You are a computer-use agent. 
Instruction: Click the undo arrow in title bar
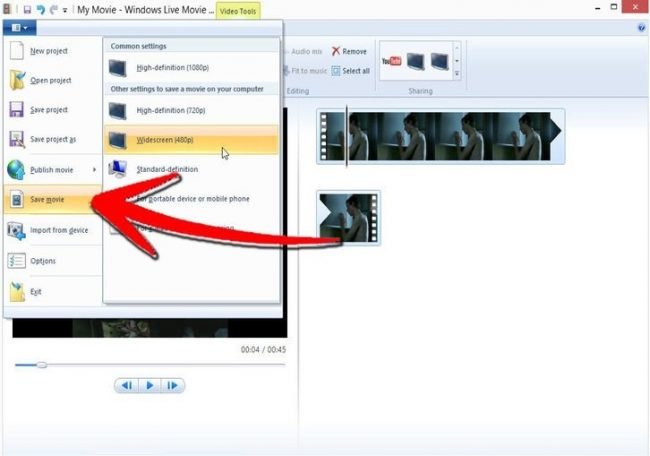coord(41,9)
